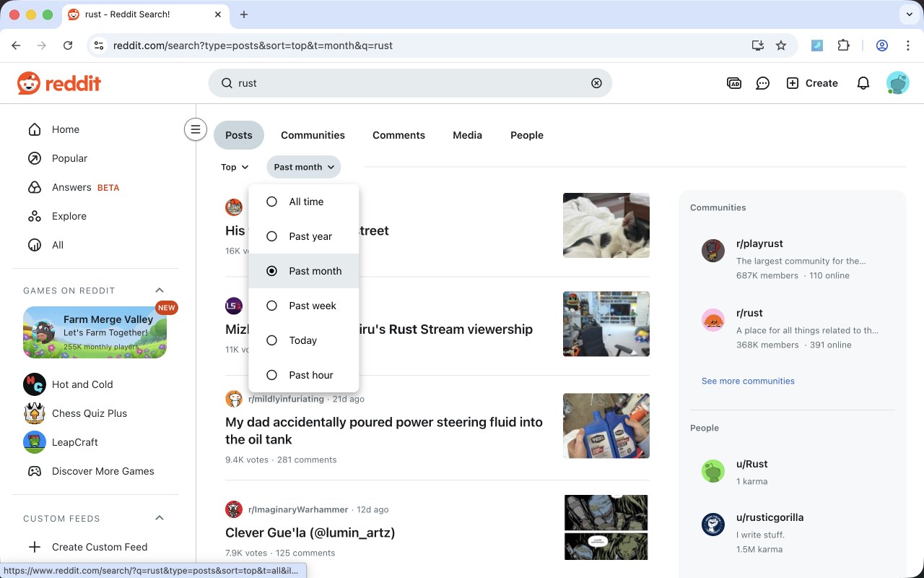Click the browser address bar URL

(x=253, y=46)
